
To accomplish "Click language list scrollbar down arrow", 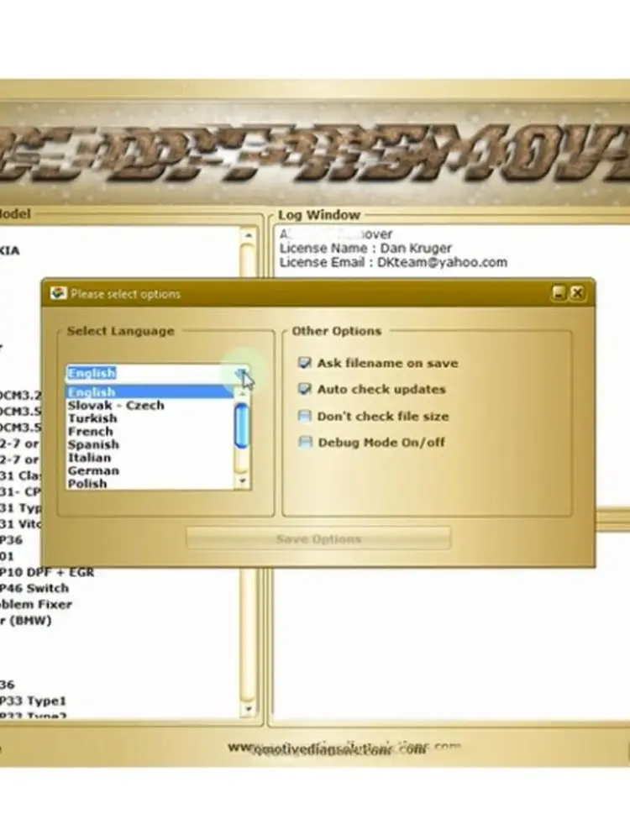I will (243, 481).
